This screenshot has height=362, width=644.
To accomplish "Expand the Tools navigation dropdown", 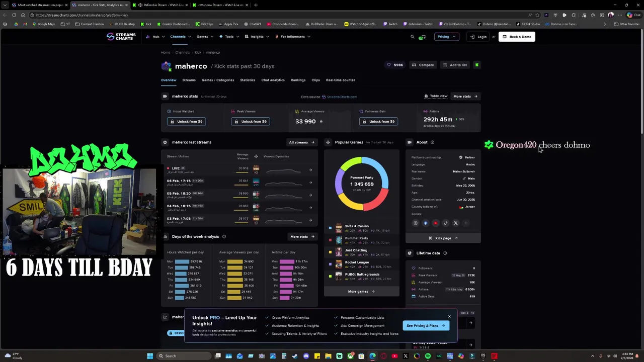I will point(229,37).
